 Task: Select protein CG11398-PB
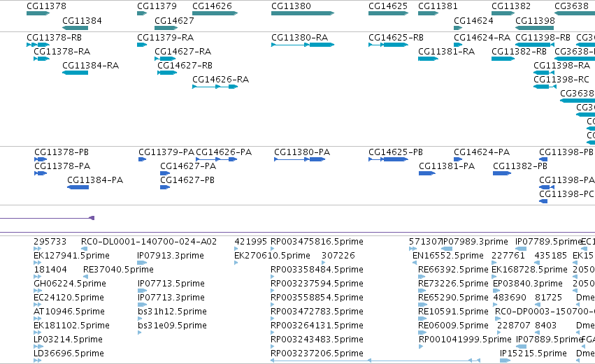pyautogui.click(x=566, y=152)
